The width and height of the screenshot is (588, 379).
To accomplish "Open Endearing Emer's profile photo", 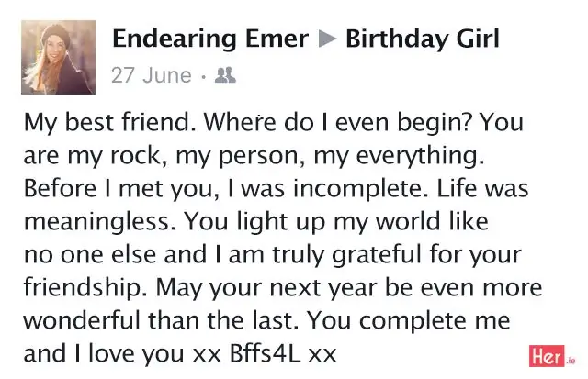I will [x=58, y=57].
